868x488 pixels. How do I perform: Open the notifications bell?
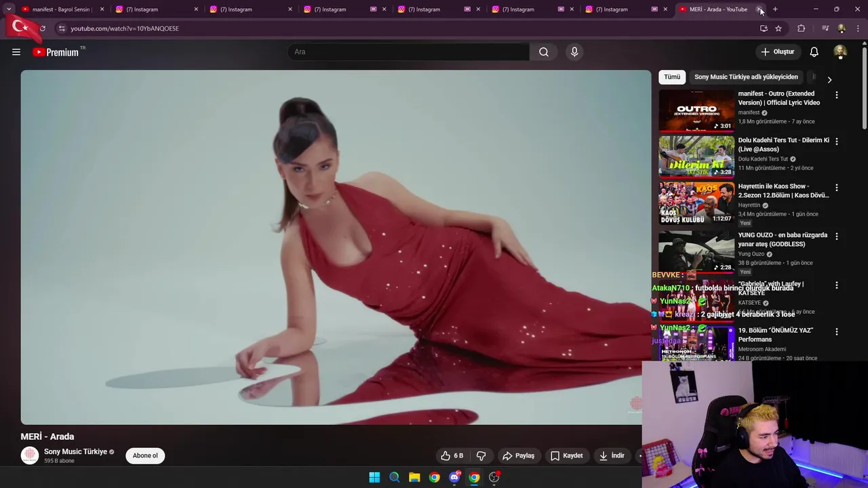coord(814,52)
